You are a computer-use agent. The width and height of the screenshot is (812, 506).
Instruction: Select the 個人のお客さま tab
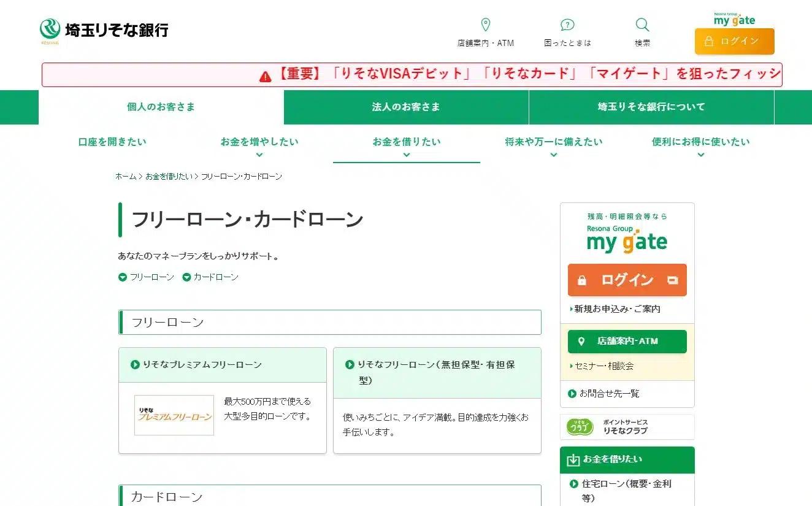pyautogui.click(x=161, y=107)
